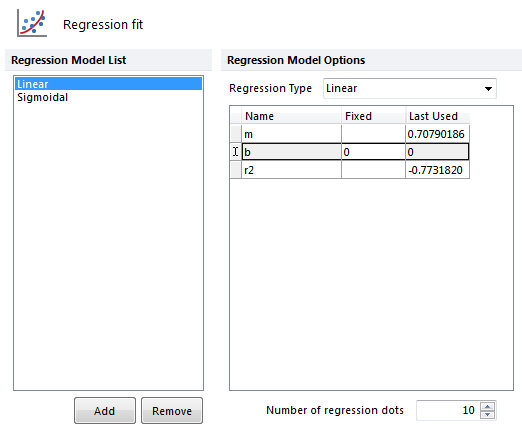This screenshot has height=434, width=522.
Task: Click the Regression fit title text
Action: point(103,24)
